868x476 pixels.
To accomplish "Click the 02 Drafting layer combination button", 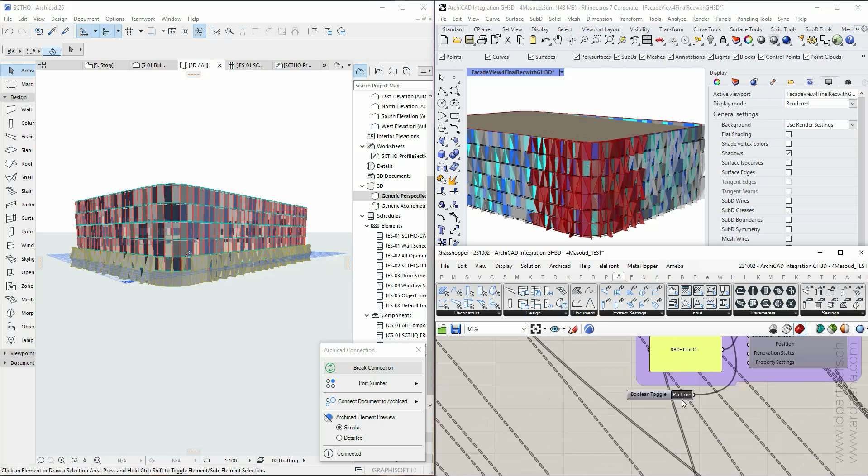I will click(285, 461).
